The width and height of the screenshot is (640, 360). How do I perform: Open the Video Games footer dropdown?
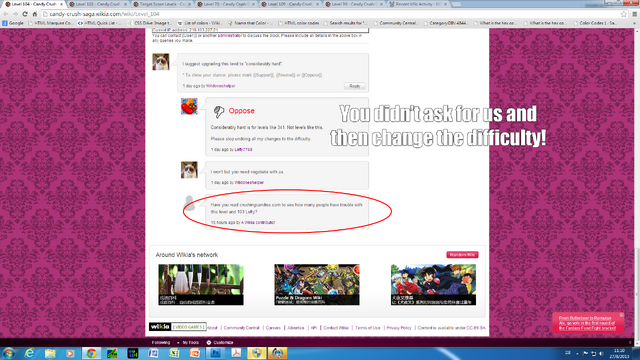188,327
